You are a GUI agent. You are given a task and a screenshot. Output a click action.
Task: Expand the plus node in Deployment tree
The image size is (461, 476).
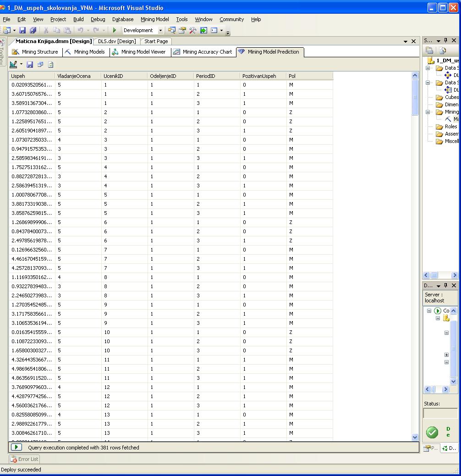pyautogui.click(x=446, y=355)
